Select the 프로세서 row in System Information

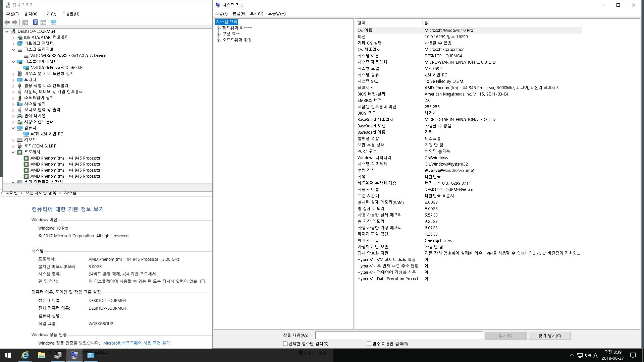[469, 87]
